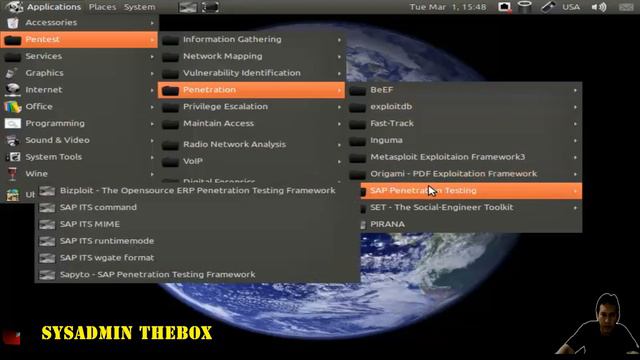Screen dimensions: 640x360
Task: Click the System Tools icon
Action: pyautogui.click(x=13, y=157)
